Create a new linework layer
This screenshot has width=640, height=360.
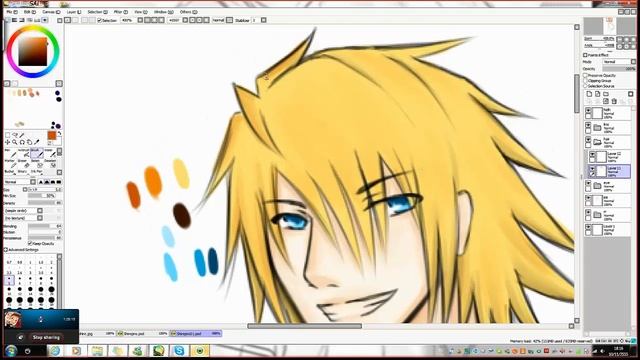pyautogui.click(x=598, y=94)
